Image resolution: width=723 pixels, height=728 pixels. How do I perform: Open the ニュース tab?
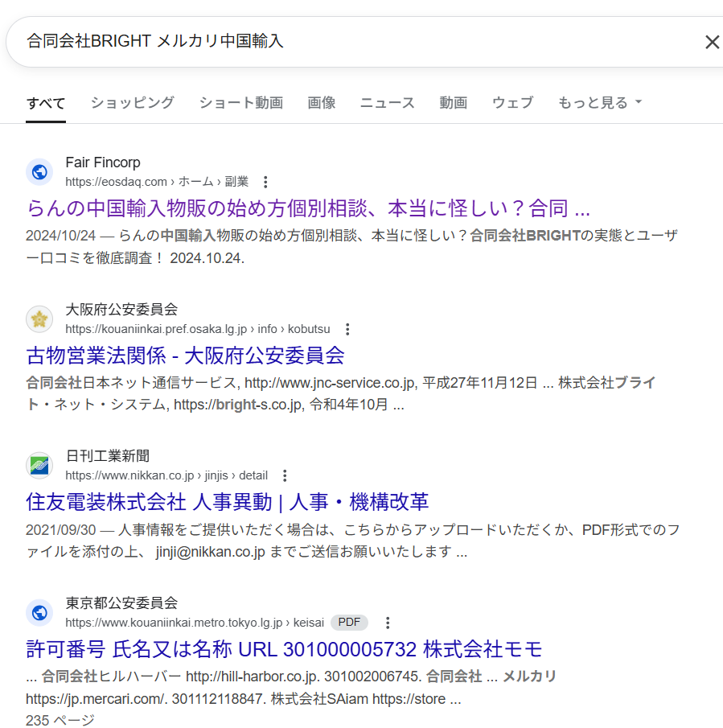tap(387, 103)
